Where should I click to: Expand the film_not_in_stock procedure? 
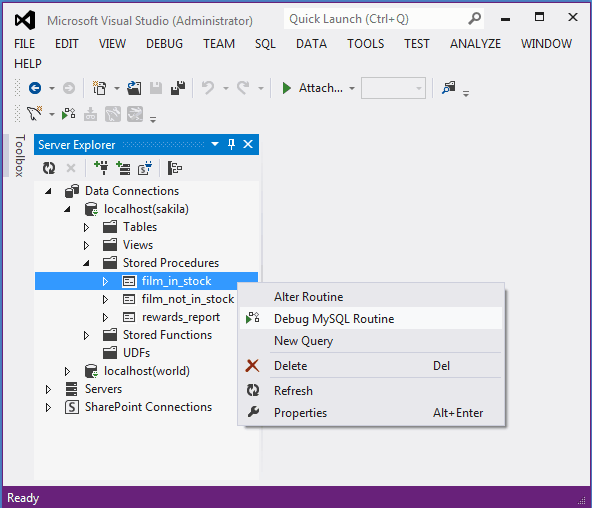coord(105,299)
